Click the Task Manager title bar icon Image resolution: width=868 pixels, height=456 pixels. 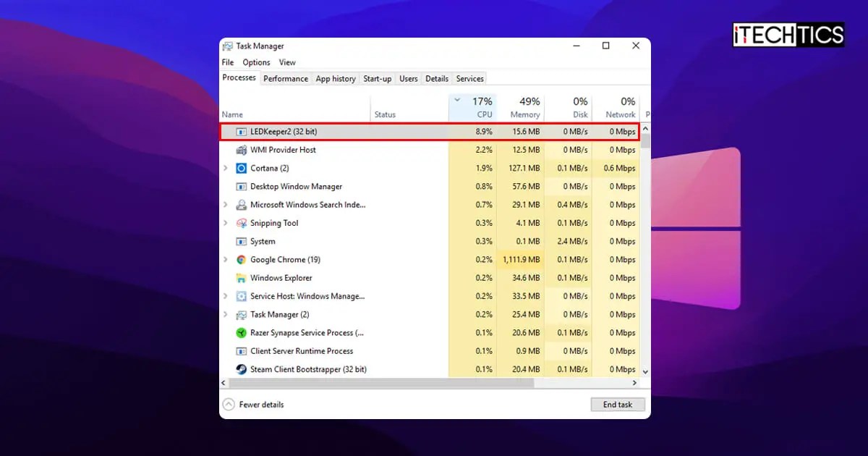pos(228,46)
